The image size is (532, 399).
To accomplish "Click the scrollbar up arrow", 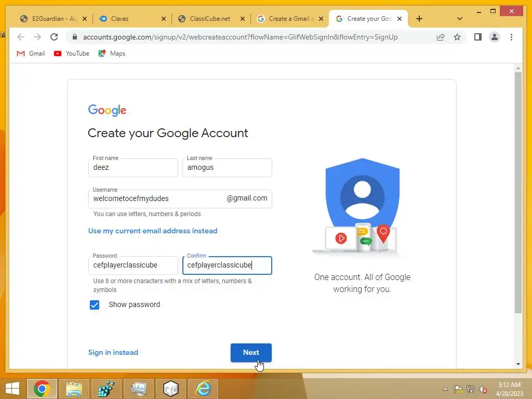I will point(518,68).
